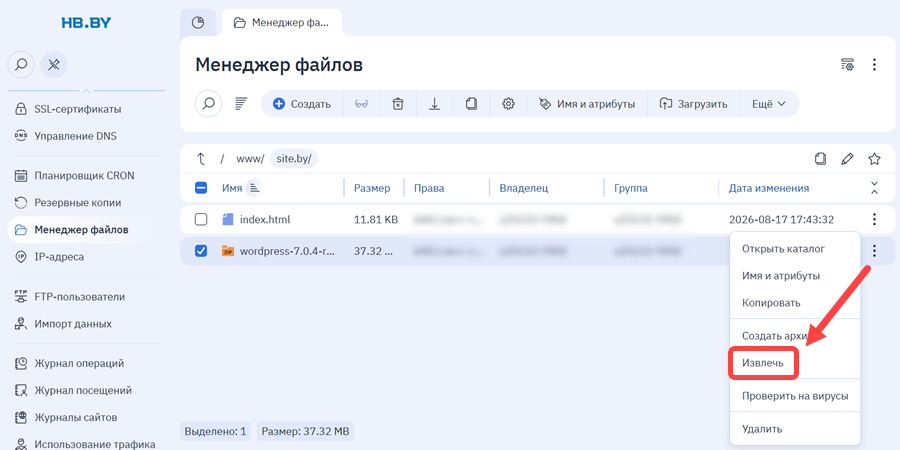Click the glasses view icon

361,104
